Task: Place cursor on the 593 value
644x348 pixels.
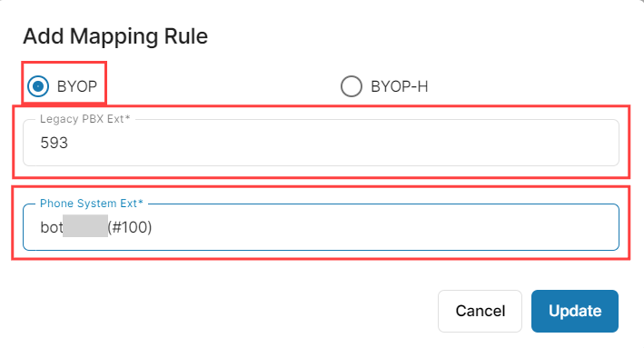Action: 54,143
